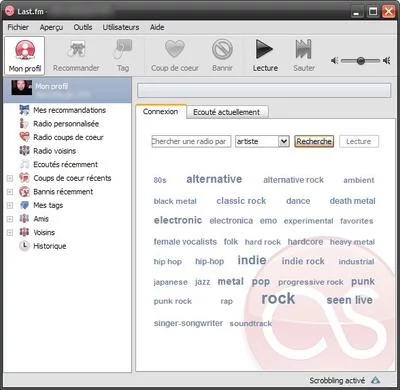Open the Outils menu
The height and width of the screenshot is (390, 400).
(x=83, y=27)
